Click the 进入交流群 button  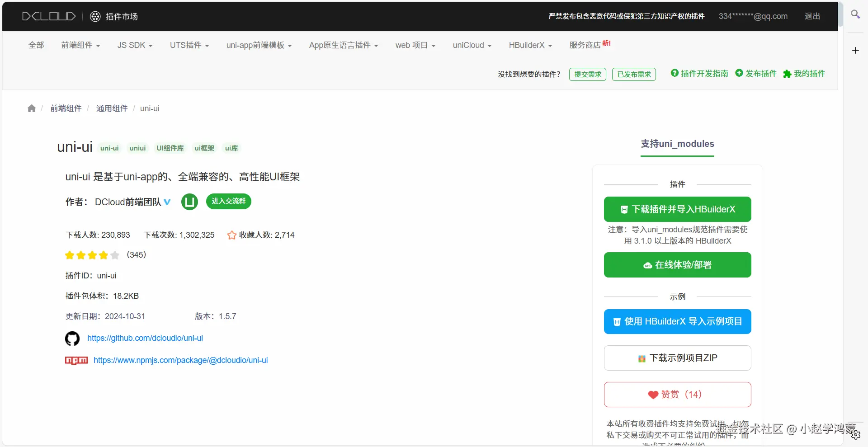pyautogui.click(x=229, y=201)
